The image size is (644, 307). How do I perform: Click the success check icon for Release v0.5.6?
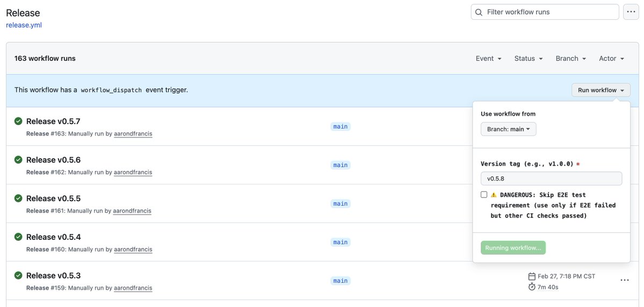point(18,159)
